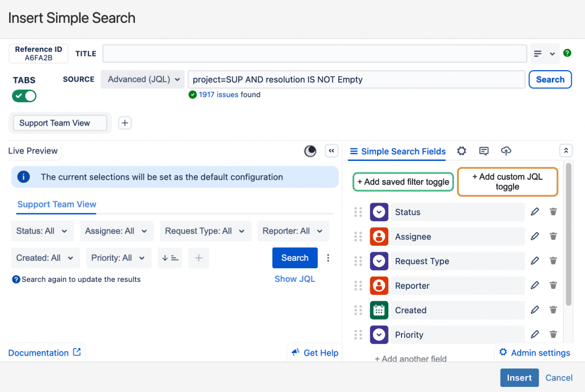Click the cloud upload tab icon

click(506, 151)
